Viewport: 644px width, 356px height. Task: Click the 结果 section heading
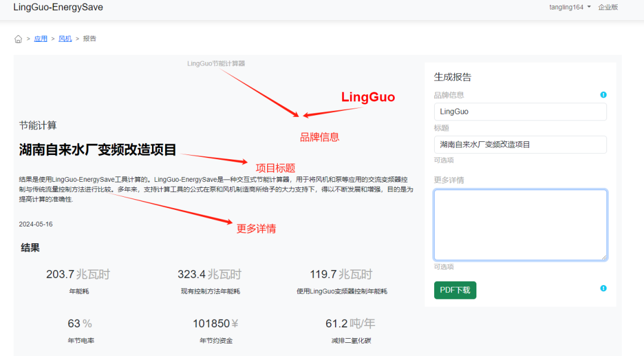tap(30, 247)
